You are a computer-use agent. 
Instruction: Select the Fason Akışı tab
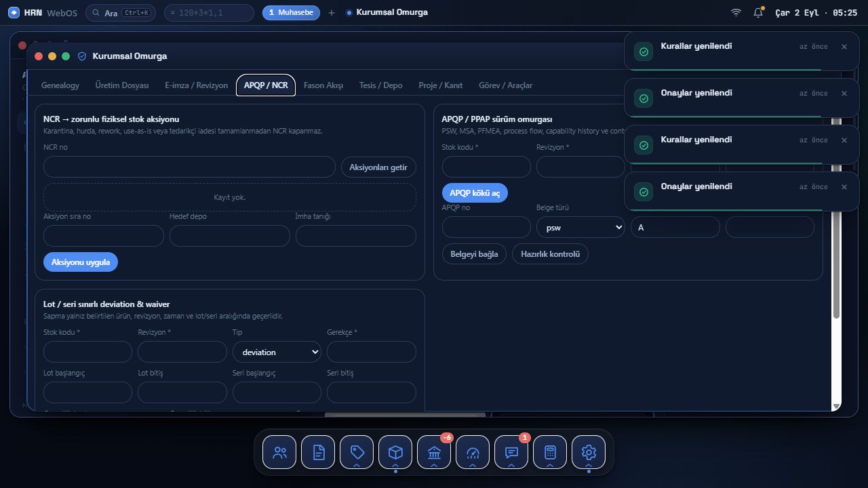[x=323, y=85]
